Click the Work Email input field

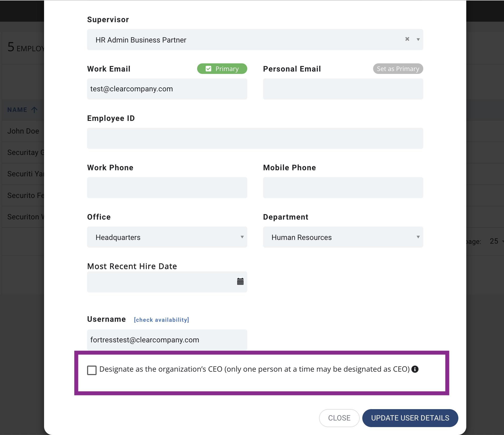pos(167,89)
